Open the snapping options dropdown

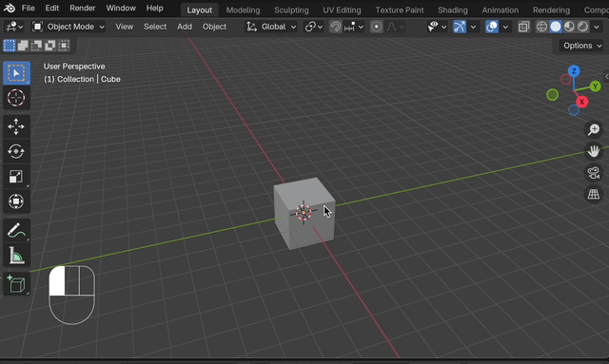click(x=354, y=27)
